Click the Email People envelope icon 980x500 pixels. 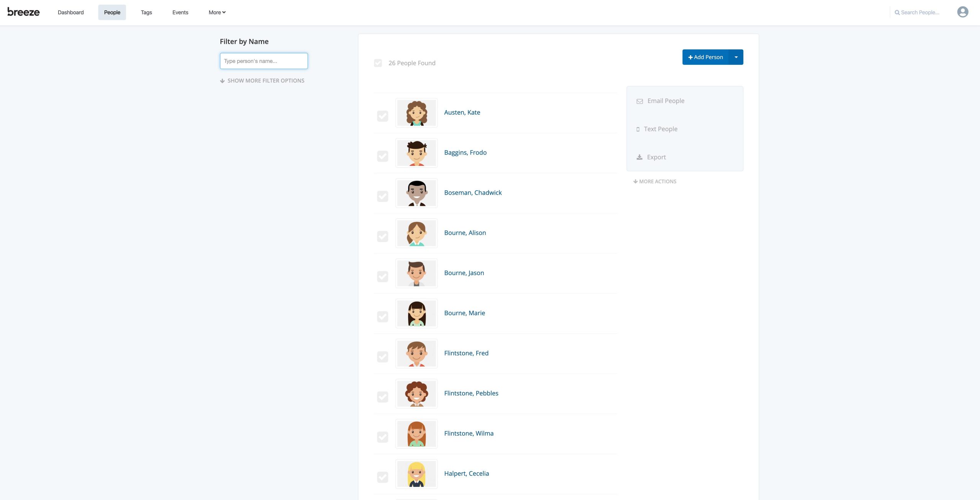coord(639,101)
